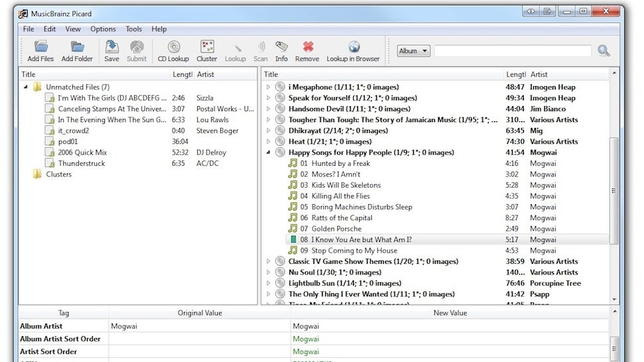The width and height of the screenshot is (644, 362).
Task: Expand the Tougher Than Tough album
Action: pyautogui.click(x=268, y=120)
